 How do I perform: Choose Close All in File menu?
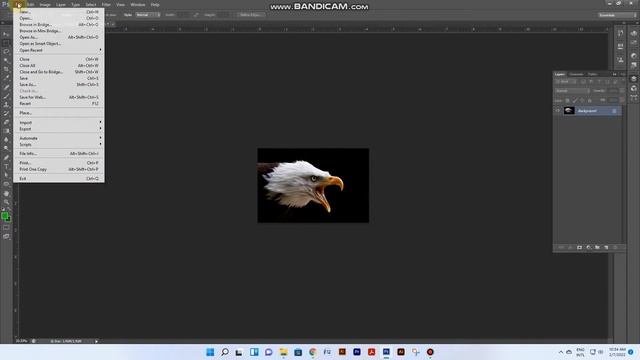(59, 65)
